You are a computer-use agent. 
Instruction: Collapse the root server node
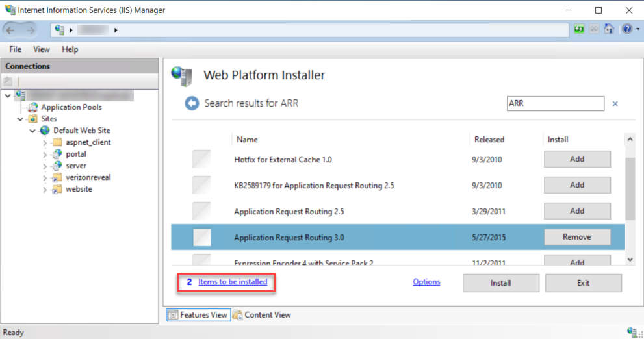click(x=8, y=95)
